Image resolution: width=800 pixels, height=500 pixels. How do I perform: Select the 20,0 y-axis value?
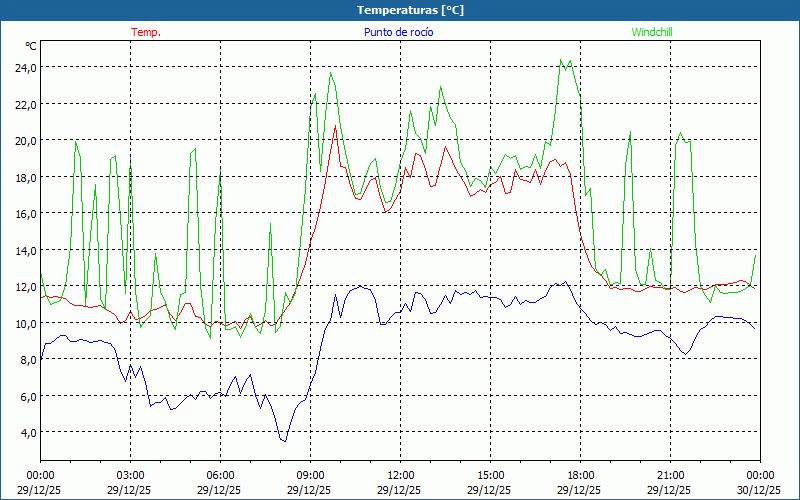pyautogui.click(x=25, y=140)
